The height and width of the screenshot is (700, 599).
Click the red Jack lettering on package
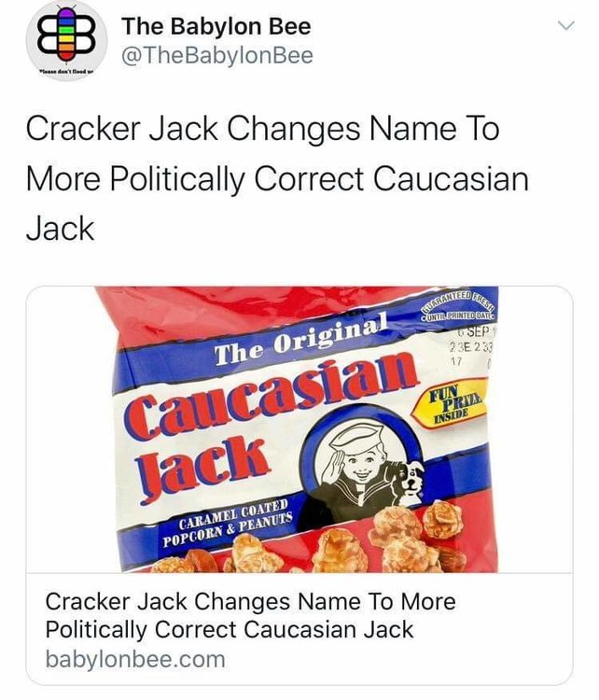[x=203, y=468]
